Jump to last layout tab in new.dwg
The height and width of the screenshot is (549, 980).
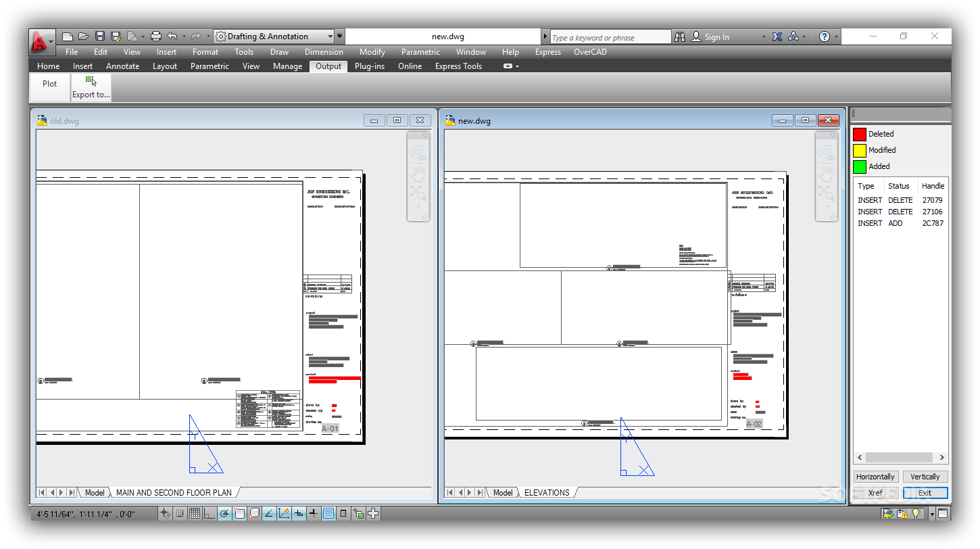point(480,492)
